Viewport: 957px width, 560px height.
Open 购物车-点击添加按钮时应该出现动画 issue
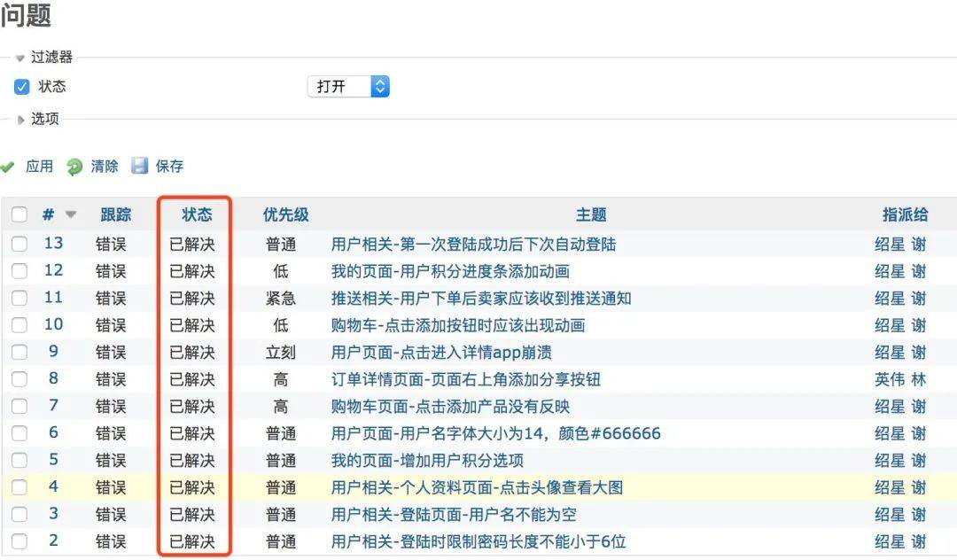click(x=458, y=325)
